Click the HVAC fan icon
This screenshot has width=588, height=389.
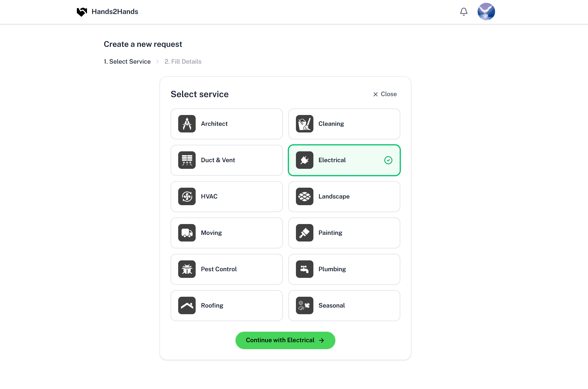[x=187, y=196]
